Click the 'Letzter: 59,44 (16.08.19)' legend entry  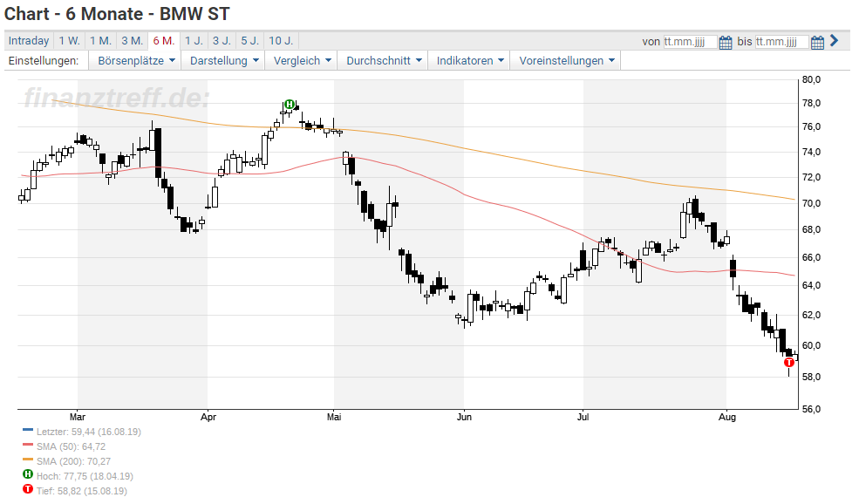[89, 432]
